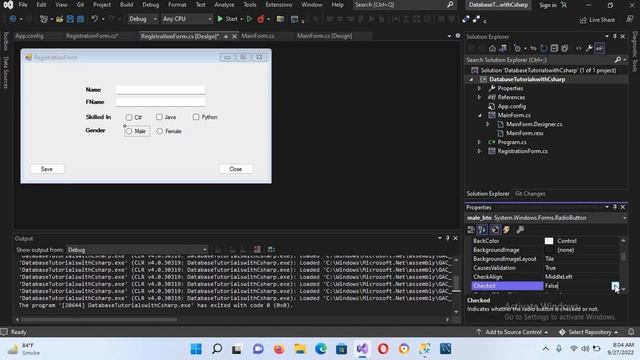This screenshot has width=640, height=360.
Task: Open the Show output from Debug dropdown
Action: click(137, 250)
